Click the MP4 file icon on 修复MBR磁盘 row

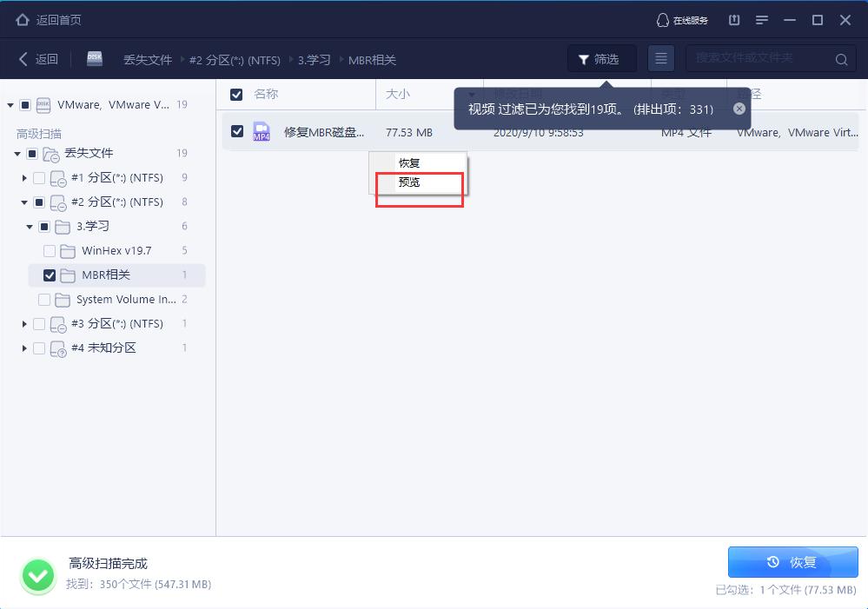point(261,131)
